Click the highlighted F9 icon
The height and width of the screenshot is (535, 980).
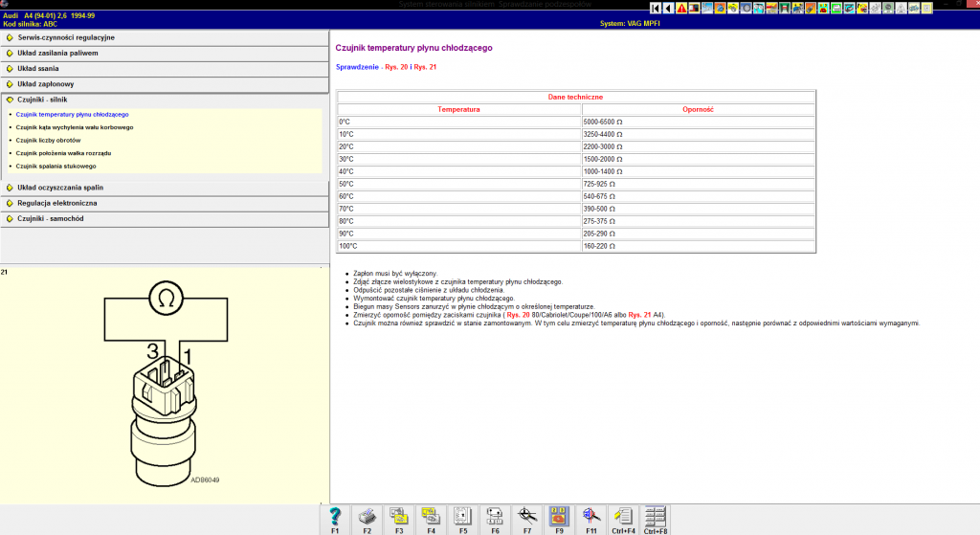pos(559,520)
